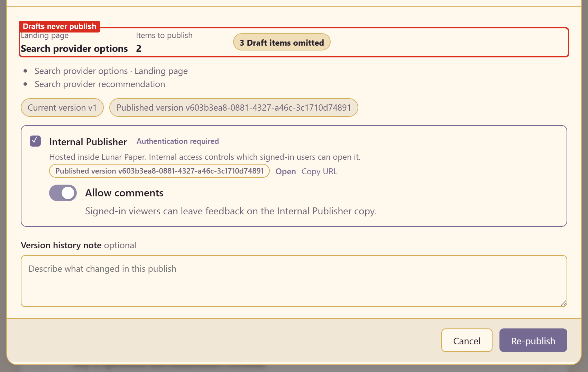Image resolution: width=588 pixels, height=372 pixels.
Task: Copy URL of the published version
Action: pyautogui.click(x=319, y=171)
